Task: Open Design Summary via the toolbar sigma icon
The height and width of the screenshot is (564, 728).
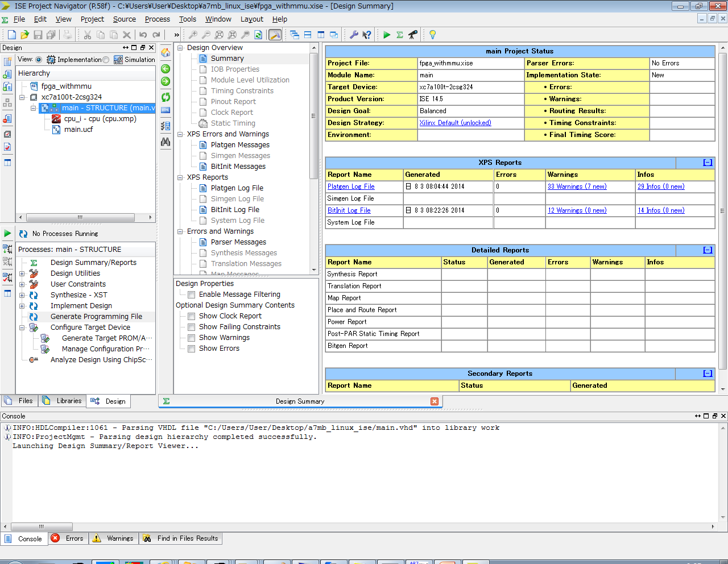Action: pos(400,35)
